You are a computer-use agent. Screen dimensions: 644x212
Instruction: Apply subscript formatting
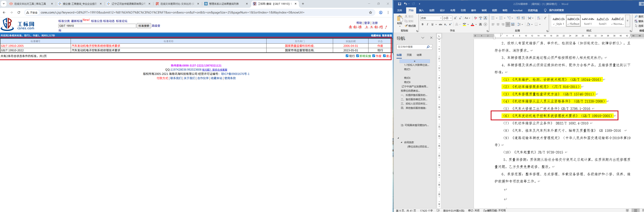point(445,25)
